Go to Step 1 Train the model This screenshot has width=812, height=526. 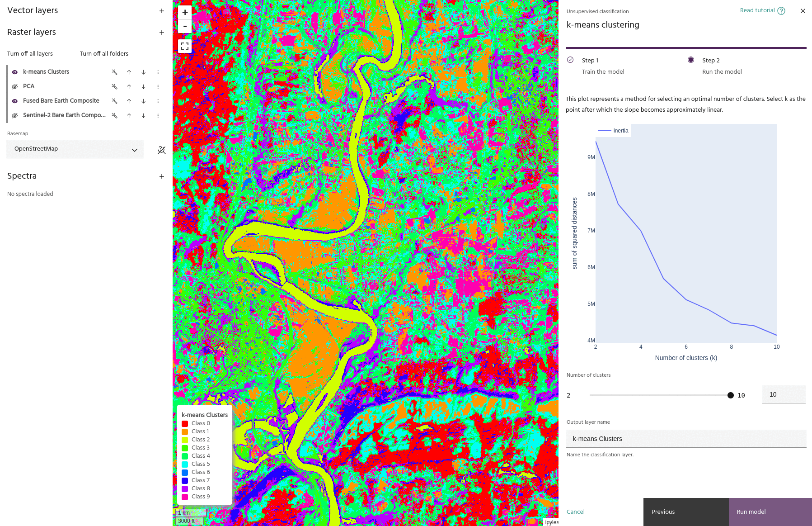coord(590,61)
